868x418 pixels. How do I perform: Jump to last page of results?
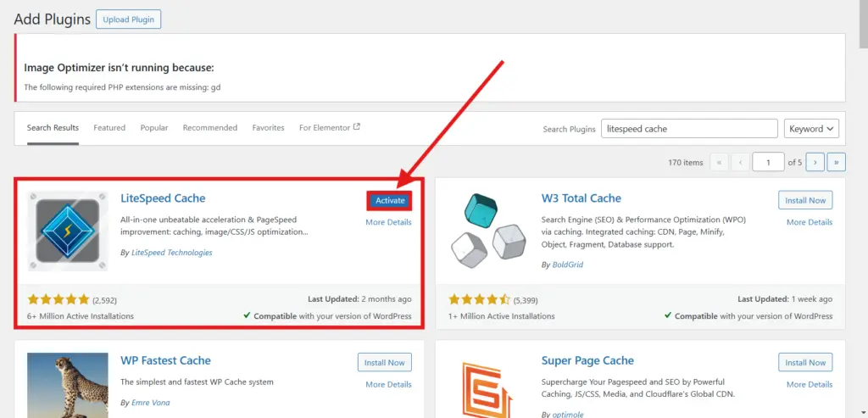click(x=836, y=162)
